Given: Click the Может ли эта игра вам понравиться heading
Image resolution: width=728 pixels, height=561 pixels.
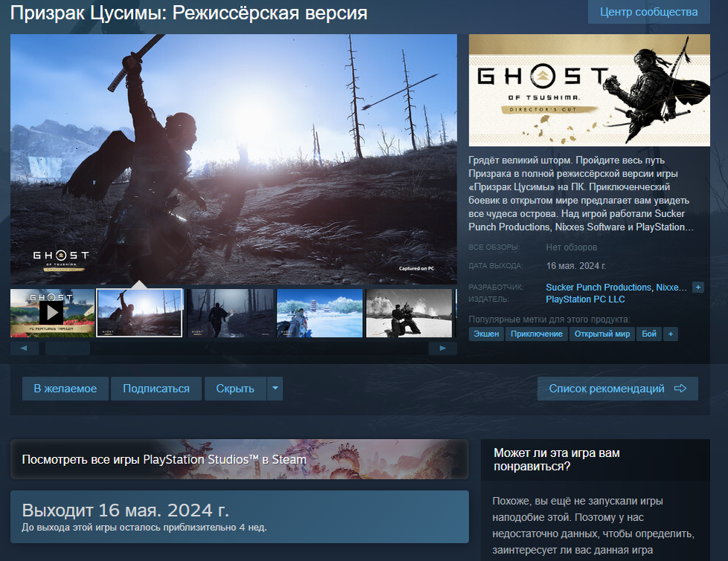Looking at the screenshot, I should point(557,459).
